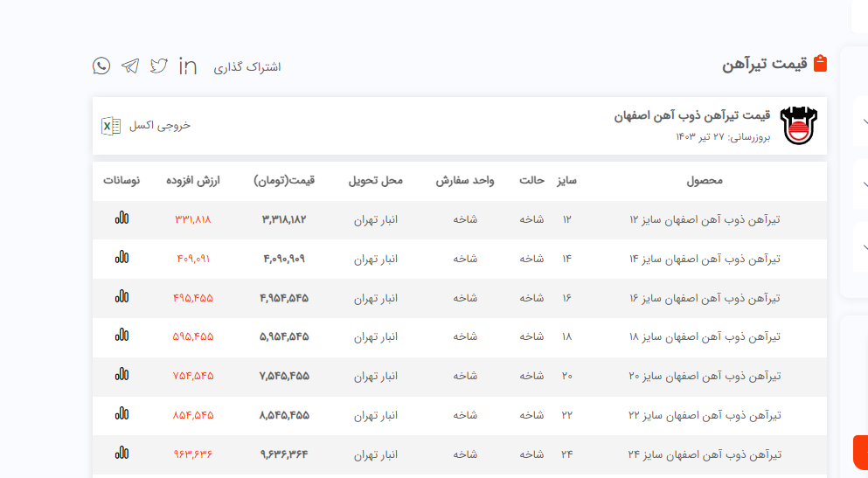Click the orange button at right edge
This screenshot has width=868, height=478.
(860, 453)
